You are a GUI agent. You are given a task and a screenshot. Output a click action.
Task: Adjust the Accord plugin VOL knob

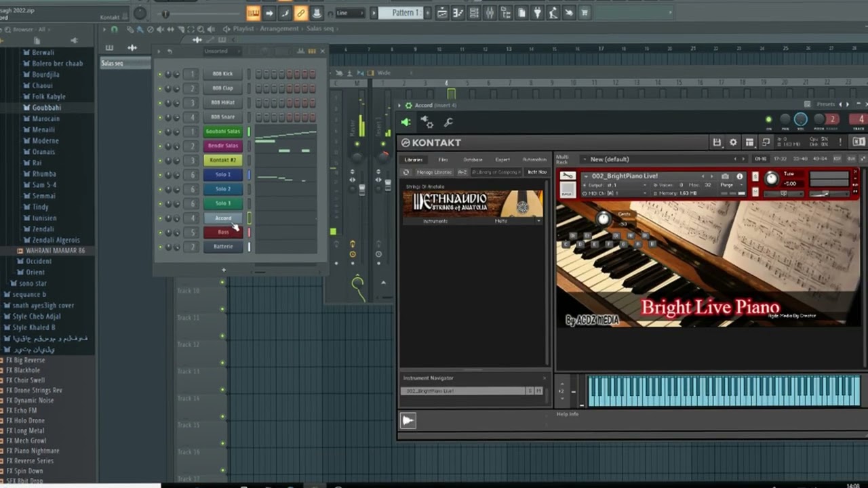click(x=801, y=120)
